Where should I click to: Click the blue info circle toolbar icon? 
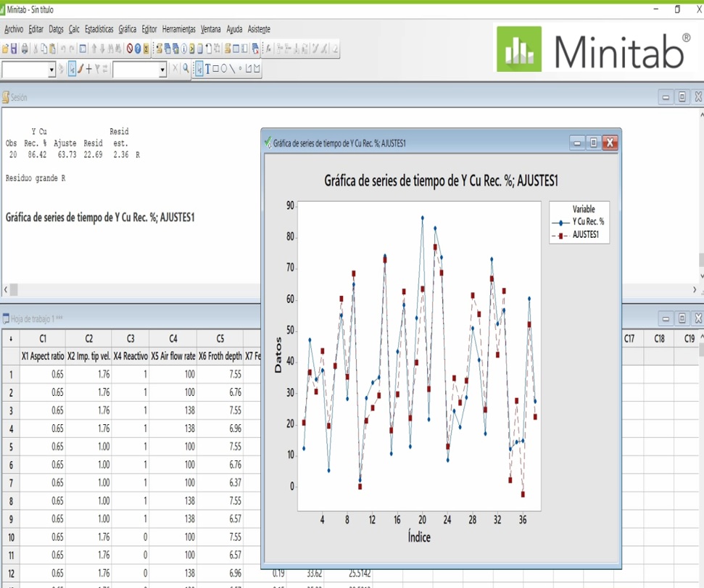[184, 49]
